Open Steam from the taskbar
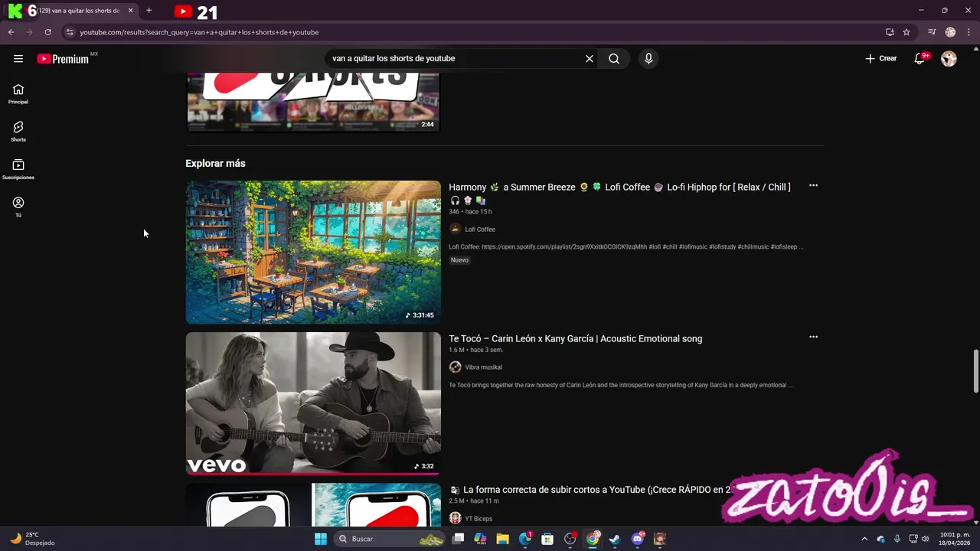 click(615, 539)
